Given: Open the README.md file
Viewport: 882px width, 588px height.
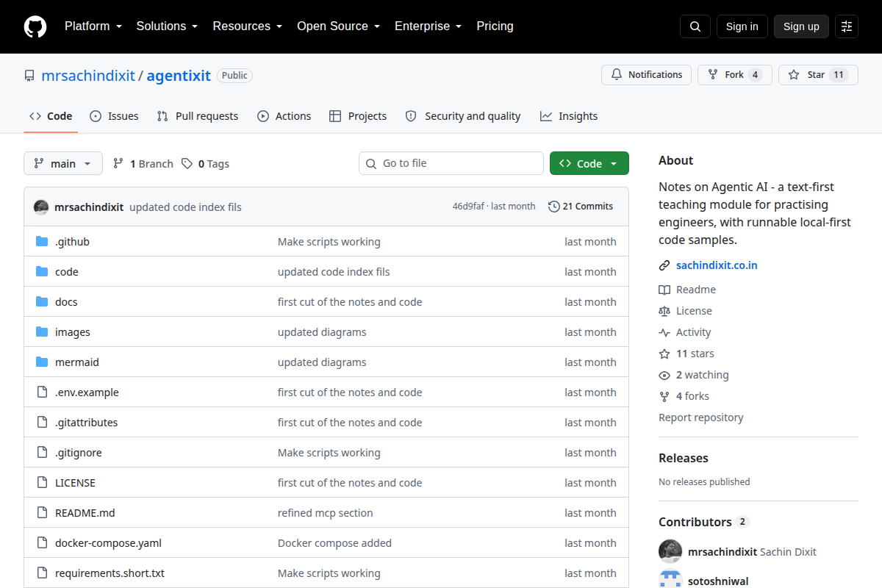Looking at the screenshot, I should [x=85, y=513].
